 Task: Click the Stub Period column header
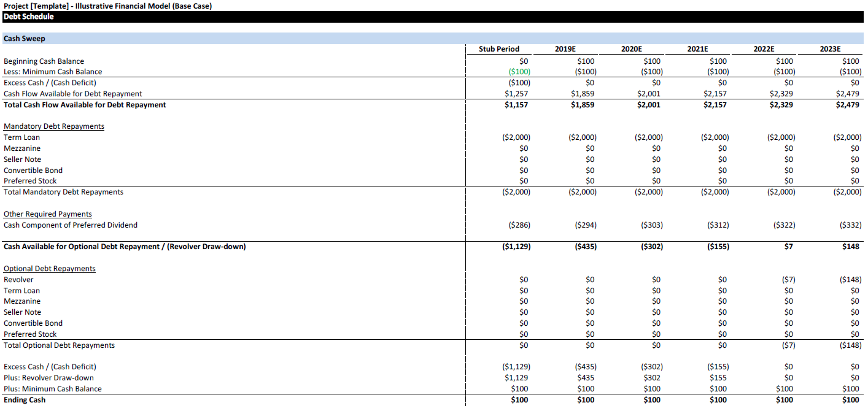point(499,49)
